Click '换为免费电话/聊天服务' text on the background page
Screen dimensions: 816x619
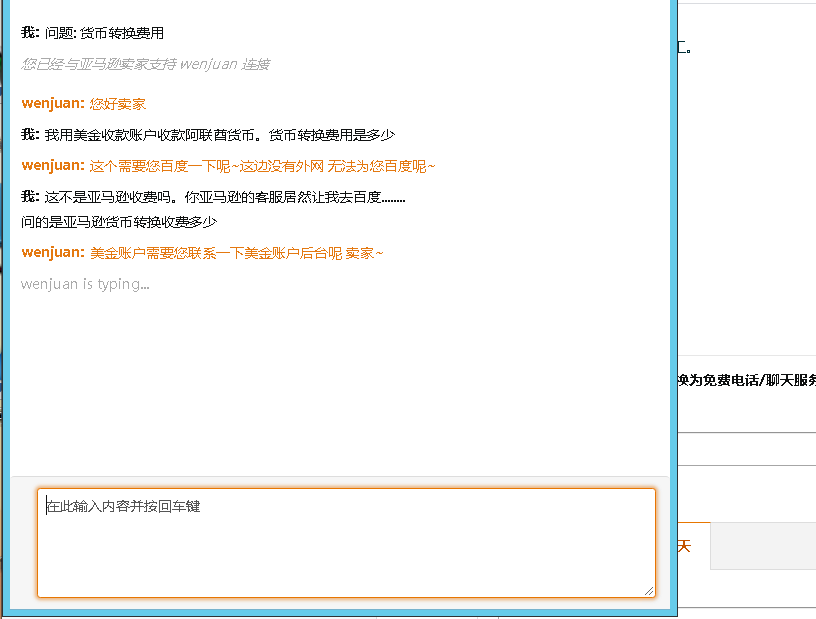click(747, 381)
